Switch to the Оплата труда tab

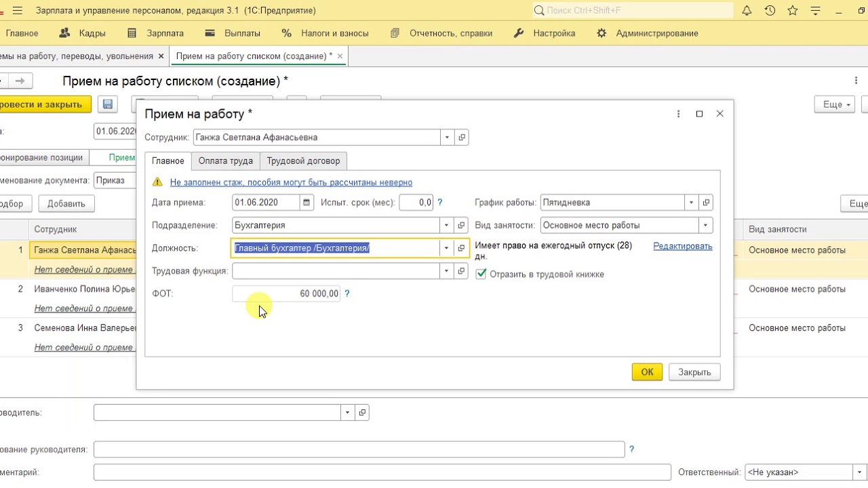225,161
